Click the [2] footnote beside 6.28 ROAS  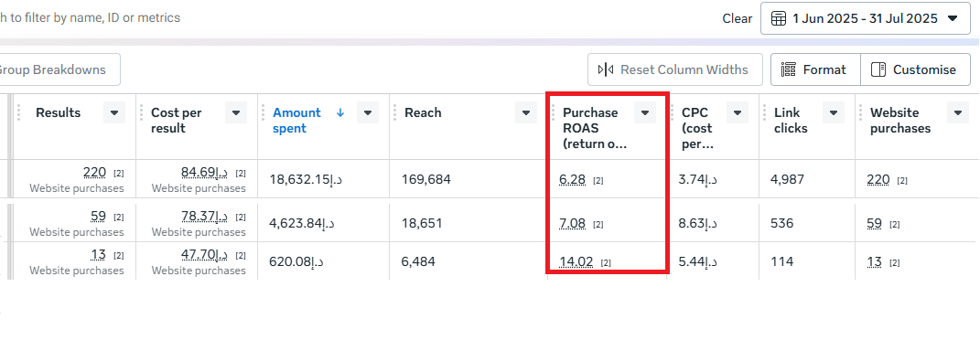click(x=598, y=181)
